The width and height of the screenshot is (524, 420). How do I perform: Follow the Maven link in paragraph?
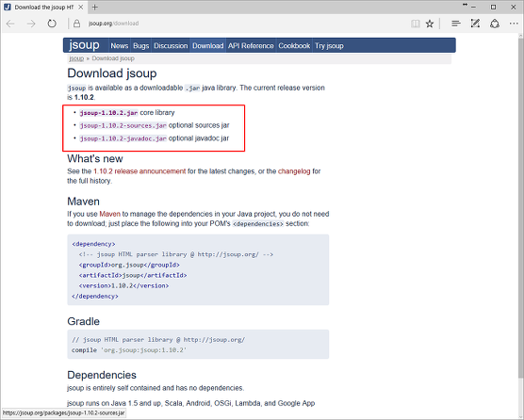click(x=109, y=214)
